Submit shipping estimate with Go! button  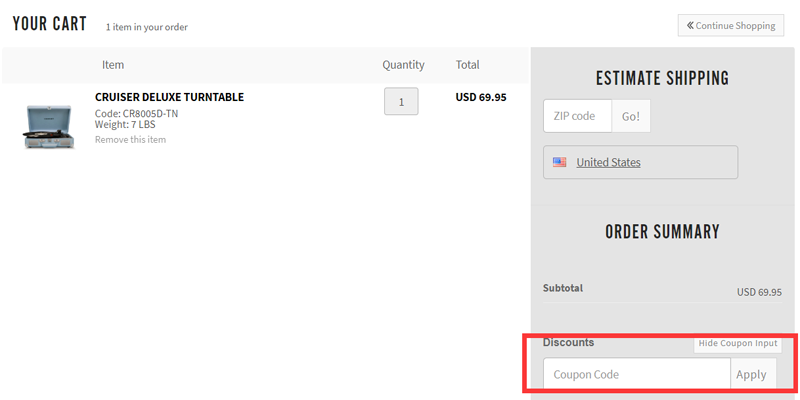coord(631,116)
